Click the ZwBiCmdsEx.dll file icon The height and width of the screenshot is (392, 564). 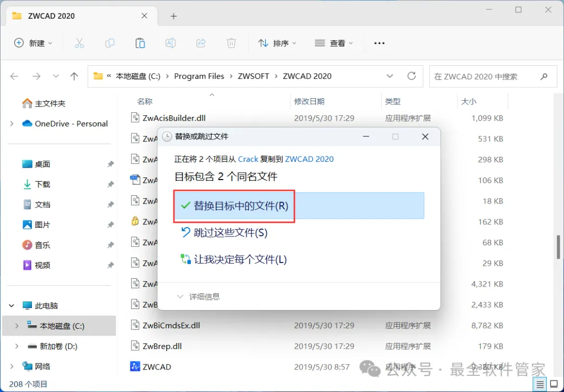coord(135,325)
